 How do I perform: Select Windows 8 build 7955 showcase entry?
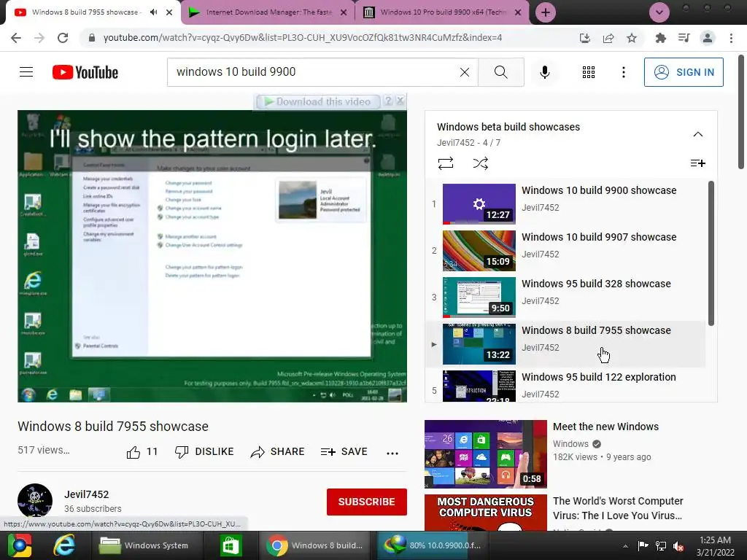coord(565,343)
